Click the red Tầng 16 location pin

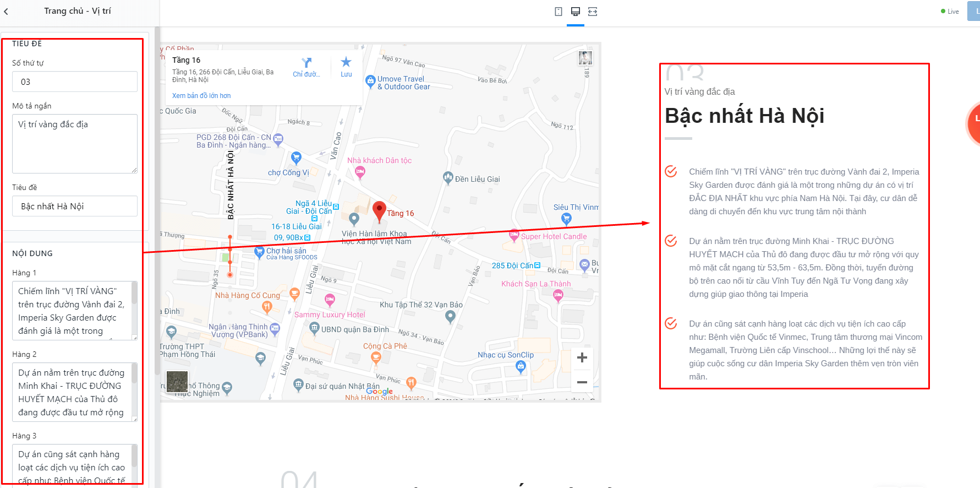point(379,210)
